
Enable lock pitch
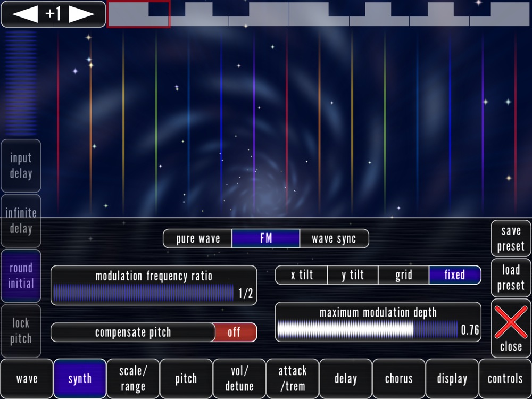pos(21,331)
